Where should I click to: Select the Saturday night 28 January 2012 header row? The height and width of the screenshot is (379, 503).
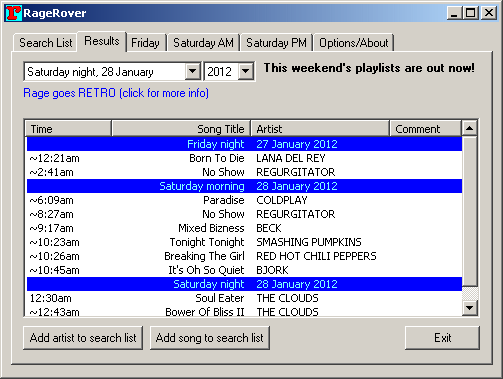coord(244,284)
